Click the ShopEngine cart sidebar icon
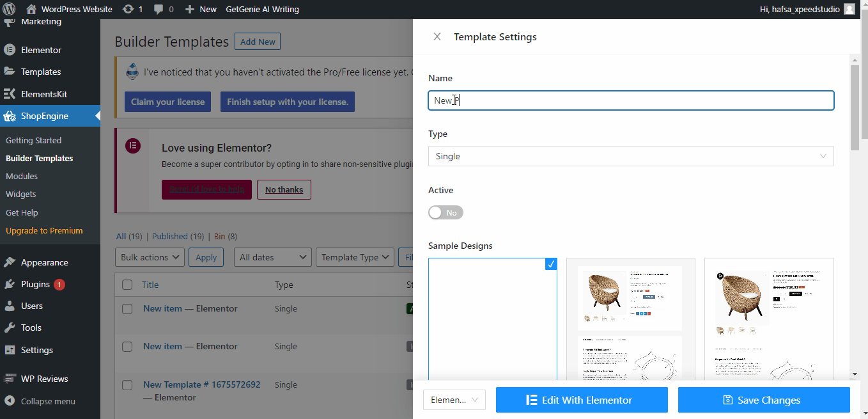This screenshot has height=419, width=868. click(10, 116)
